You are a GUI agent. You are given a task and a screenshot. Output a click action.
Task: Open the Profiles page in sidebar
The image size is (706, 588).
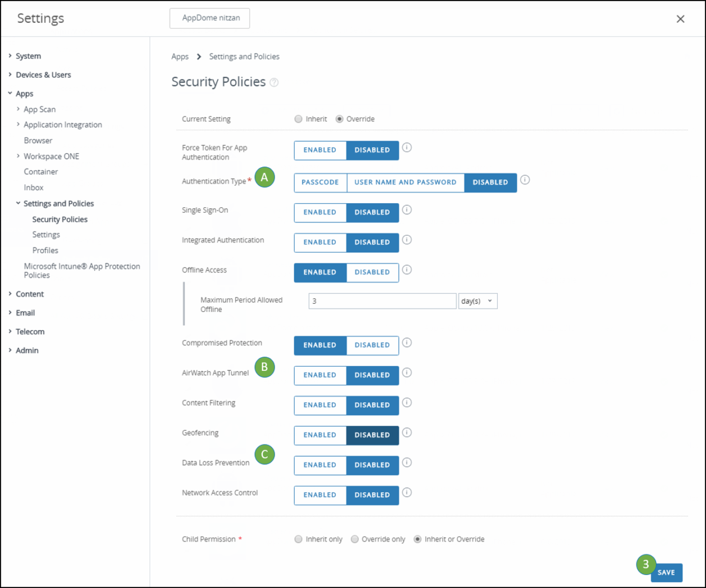[45, 250]
